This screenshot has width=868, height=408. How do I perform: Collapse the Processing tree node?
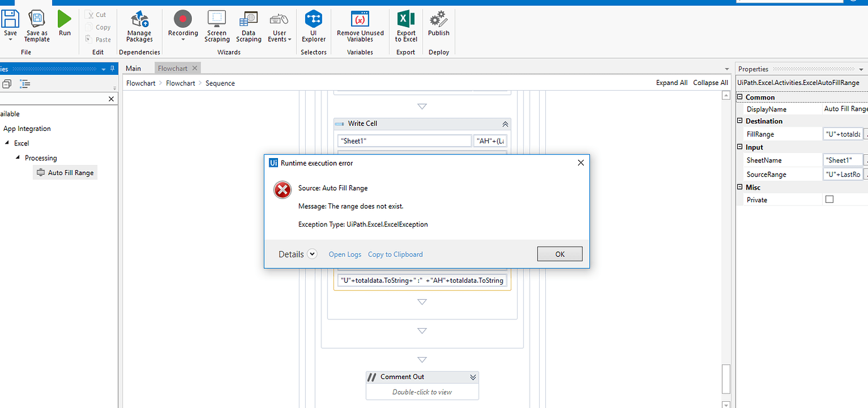click(18, 158)
